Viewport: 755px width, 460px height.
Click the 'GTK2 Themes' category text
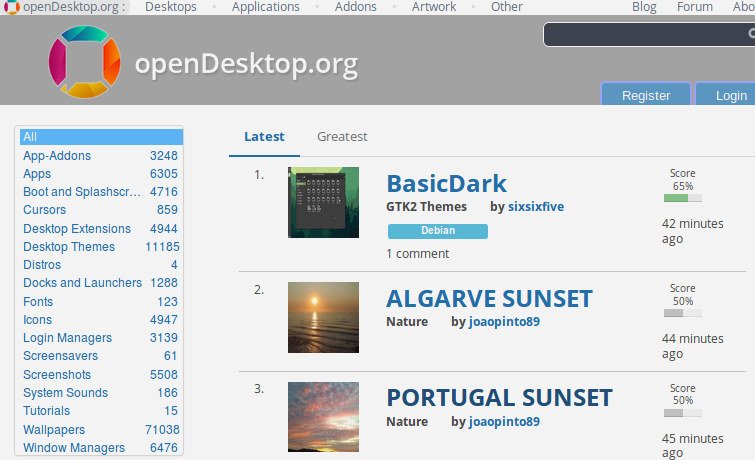(426, 207)
